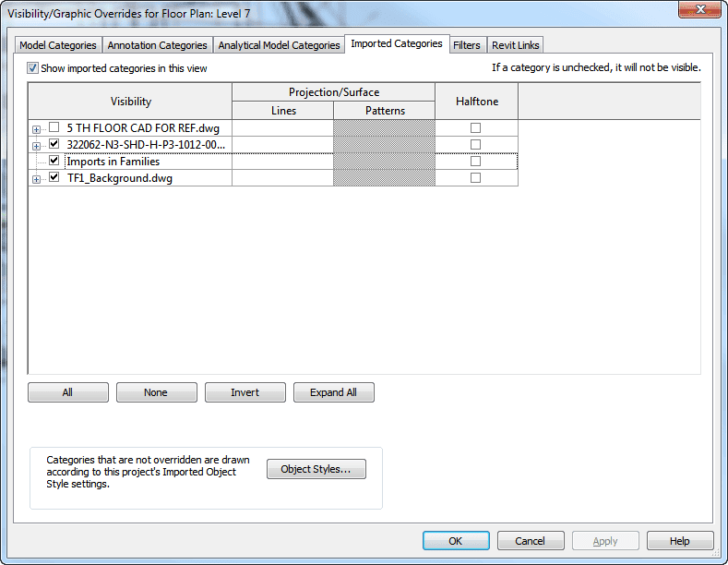
Task: Enable visibility for 5 TH FLOOR CAD FOR REF.dwg
Action: click(x=54, y=127)
